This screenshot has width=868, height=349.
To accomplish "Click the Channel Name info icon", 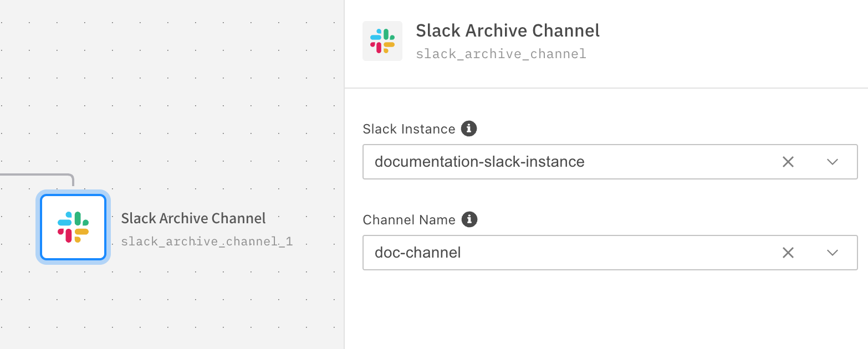I will 469,219.
